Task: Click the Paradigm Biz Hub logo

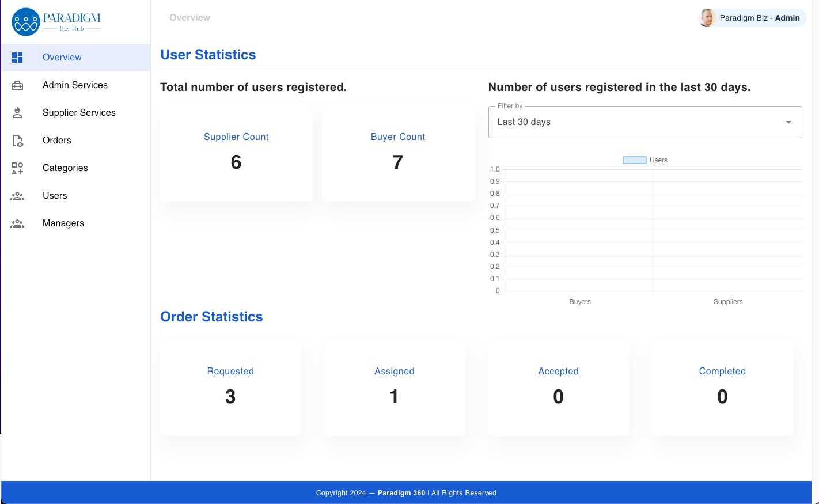Action: point(56,22)
